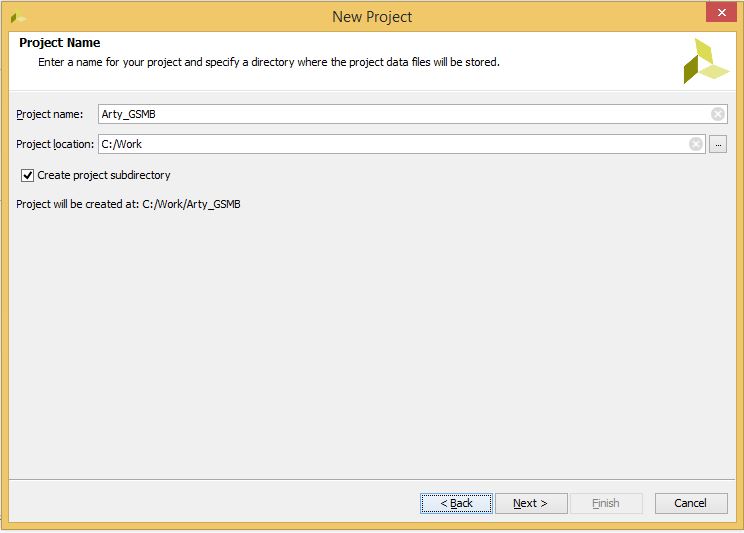Click the 'Project will be created at' path text
This screenshot has width=744, height=533.
pyautogui.click(x=128, y=204)
